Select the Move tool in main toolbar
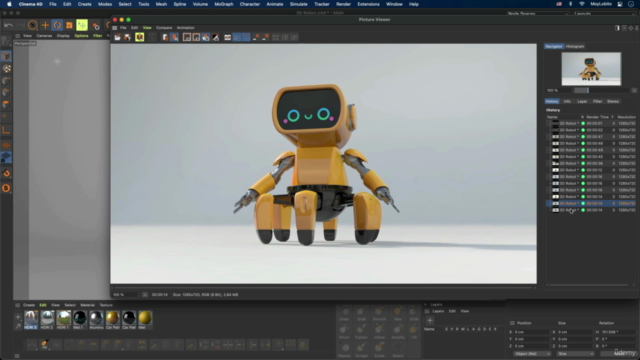 [x=45, y=25]
